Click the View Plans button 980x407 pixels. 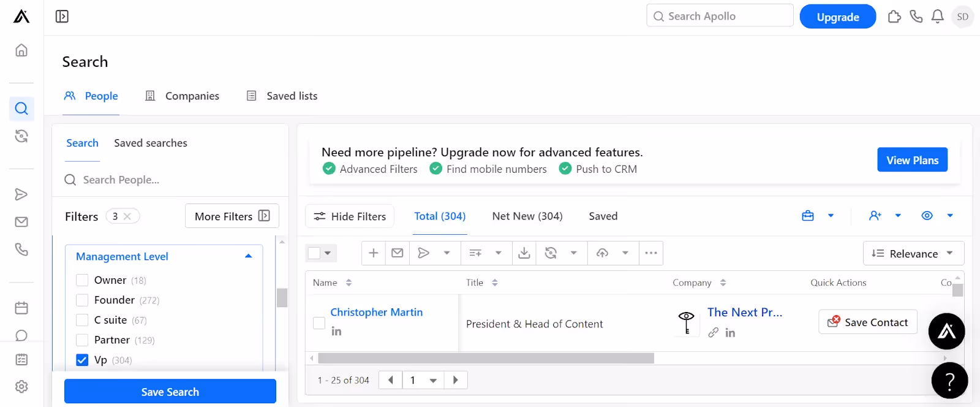point(912,160)
